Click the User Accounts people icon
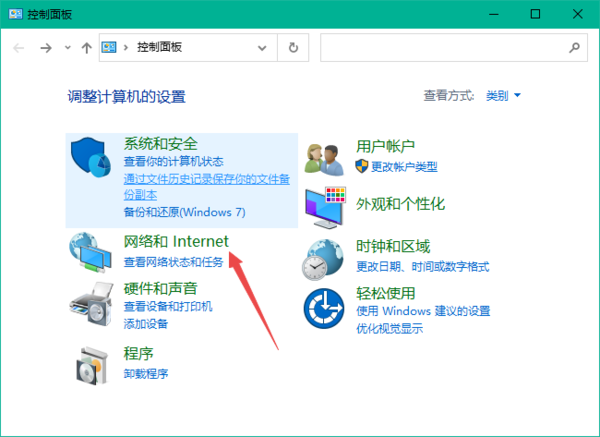The image size is (600, 437). pos(326,156)
